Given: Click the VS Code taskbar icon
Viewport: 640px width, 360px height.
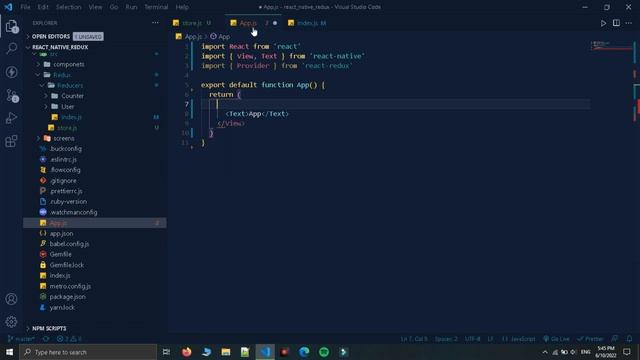Looking at the screenshot, I should point(265,352).
